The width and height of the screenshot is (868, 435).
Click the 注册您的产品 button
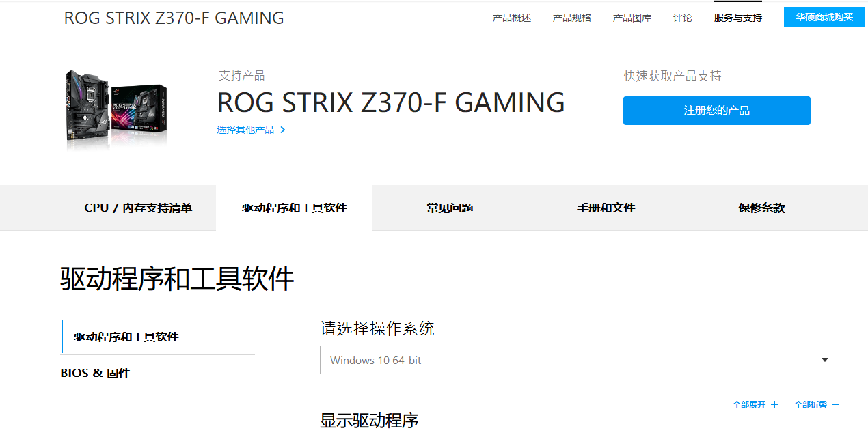click(716, 111)
